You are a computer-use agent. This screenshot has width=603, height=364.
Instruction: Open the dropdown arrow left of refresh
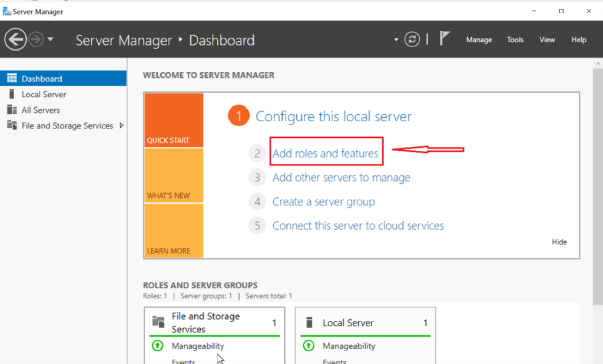[x=396, y=39]
